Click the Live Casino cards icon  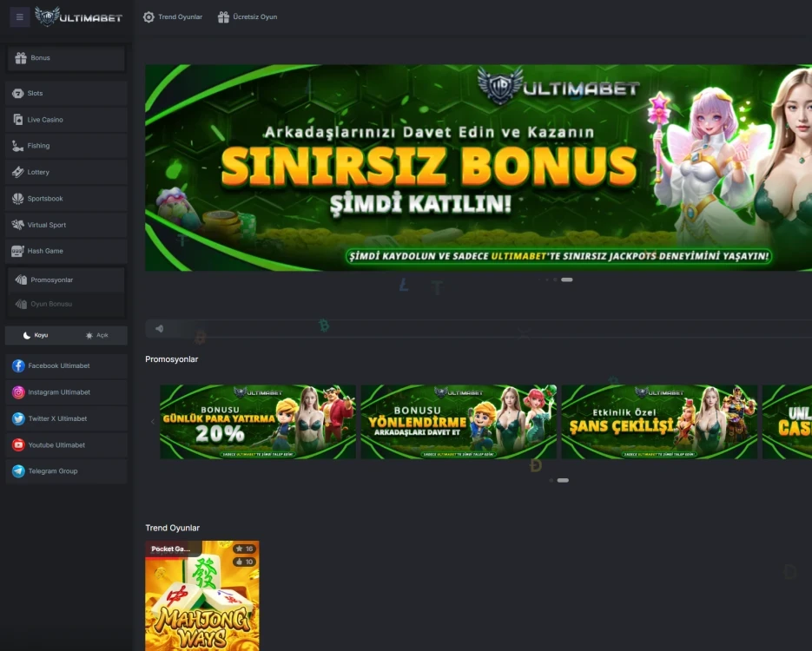tap(17, 120)
